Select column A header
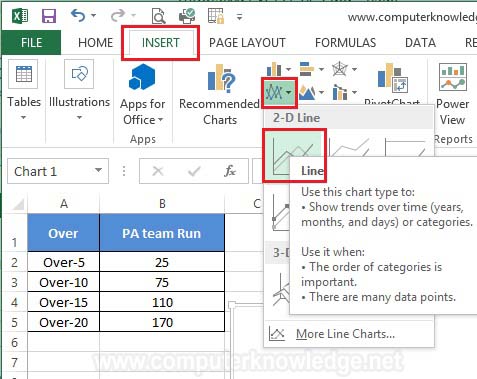This screenshot has width=477, height=379. pyautogui.click(x=64, y=203)
